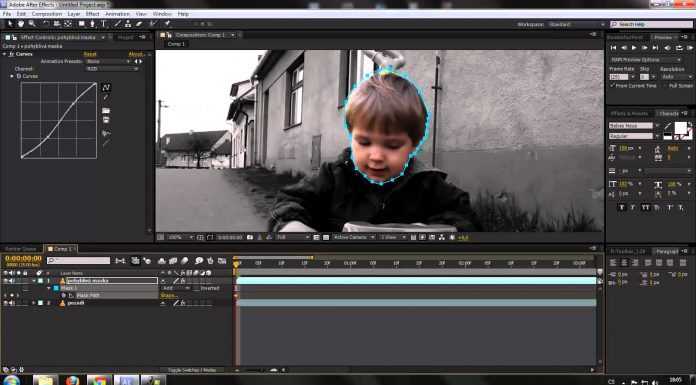Image resolution: width=696 pixels, height=385 pixels.
Task: Toggle the From Current Time checkbox
Action: pyautogui.click(x=613, y=85)
